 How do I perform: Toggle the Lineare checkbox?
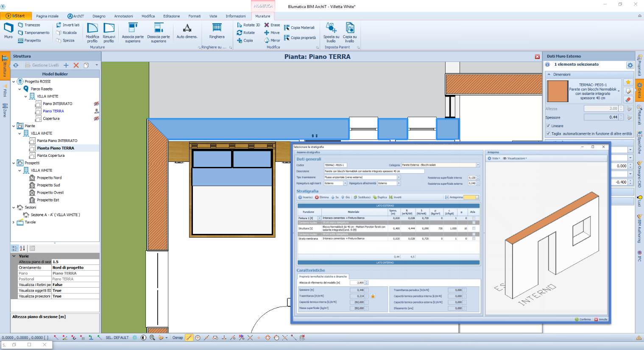548,126
